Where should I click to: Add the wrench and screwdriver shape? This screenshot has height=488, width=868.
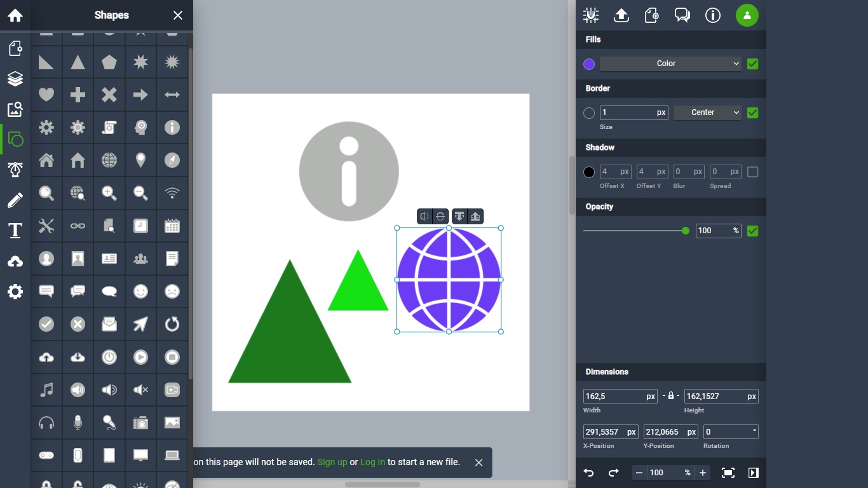click(x=46, y=226)
